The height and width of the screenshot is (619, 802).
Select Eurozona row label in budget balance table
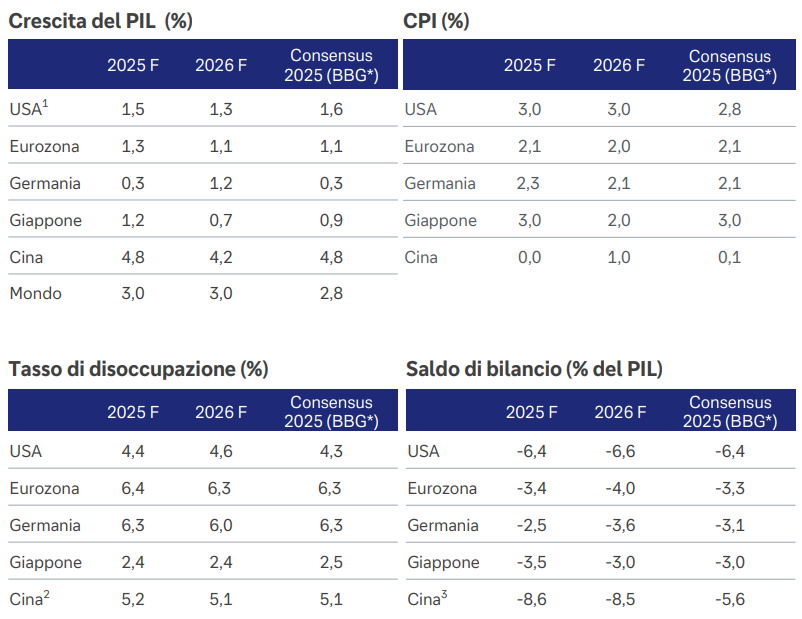[x=442, y=488]
